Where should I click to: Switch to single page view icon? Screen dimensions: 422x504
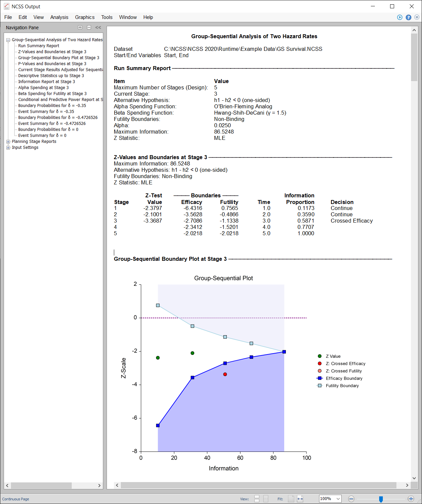[266, 499]
